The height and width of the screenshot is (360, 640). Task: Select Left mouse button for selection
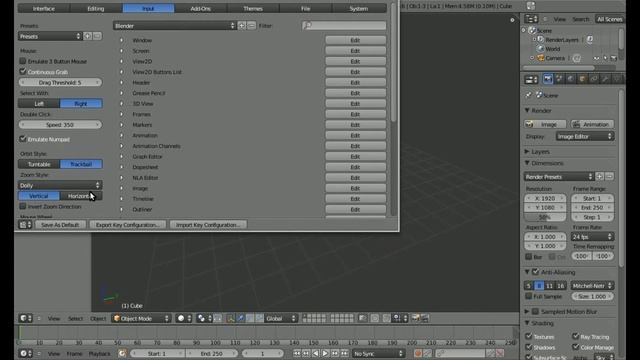pos(39,104)
